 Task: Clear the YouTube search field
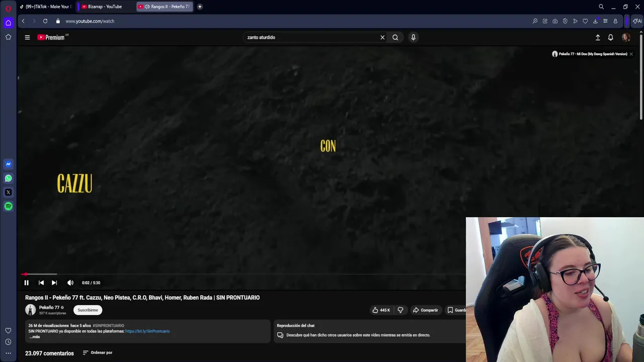[x=382, y=37]
